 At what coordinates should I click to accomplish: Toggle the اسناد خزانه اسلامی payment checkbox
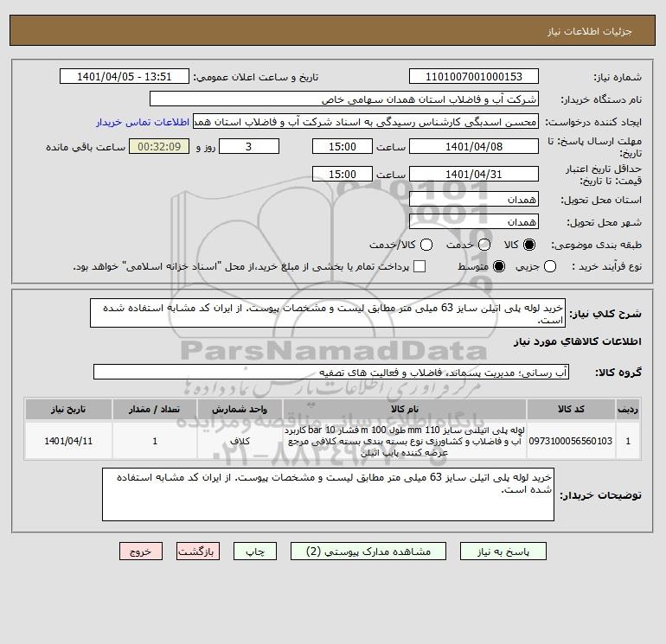click(x=419, y=266)
